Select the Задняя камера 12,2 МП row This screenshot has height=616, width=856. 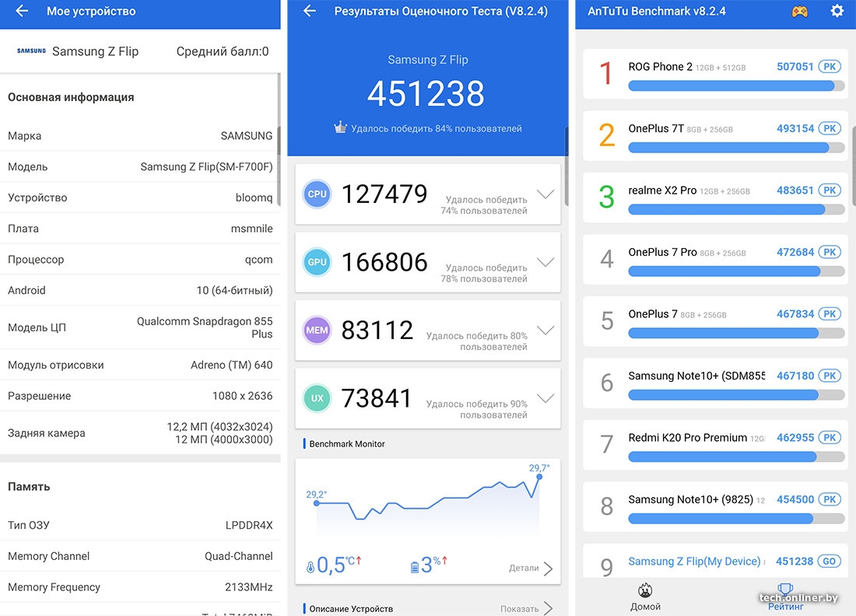140,433
